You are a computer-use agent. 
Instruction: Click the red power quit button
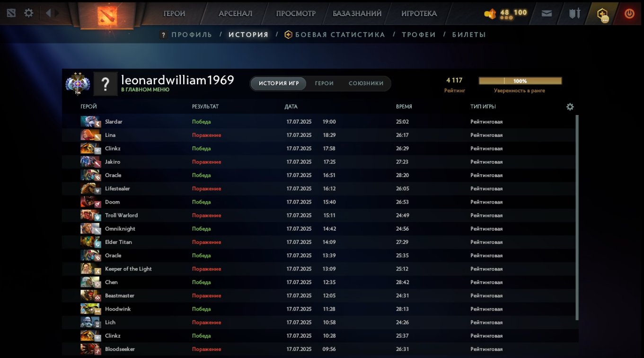[x=629, y=13]
